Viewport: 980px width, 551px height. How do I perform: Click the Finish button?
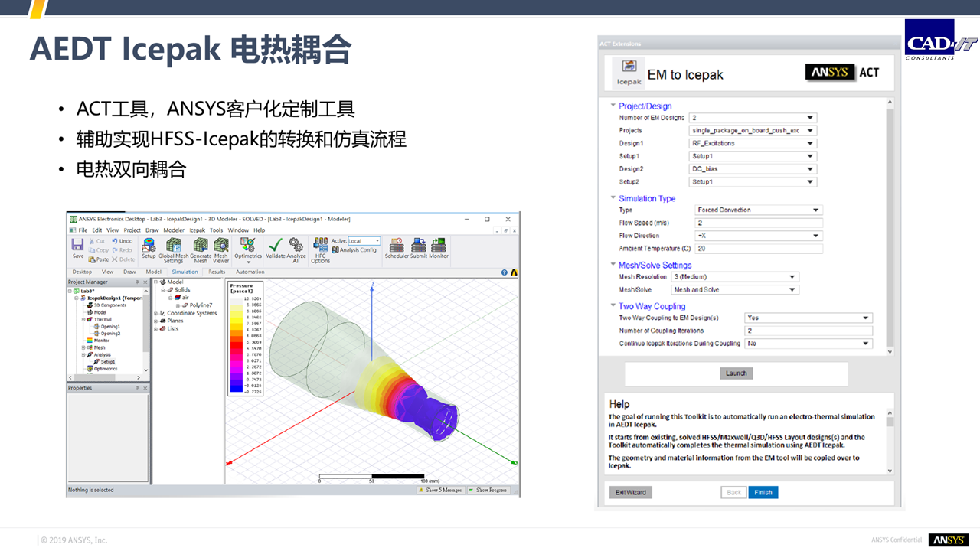[x=763, y=492]
